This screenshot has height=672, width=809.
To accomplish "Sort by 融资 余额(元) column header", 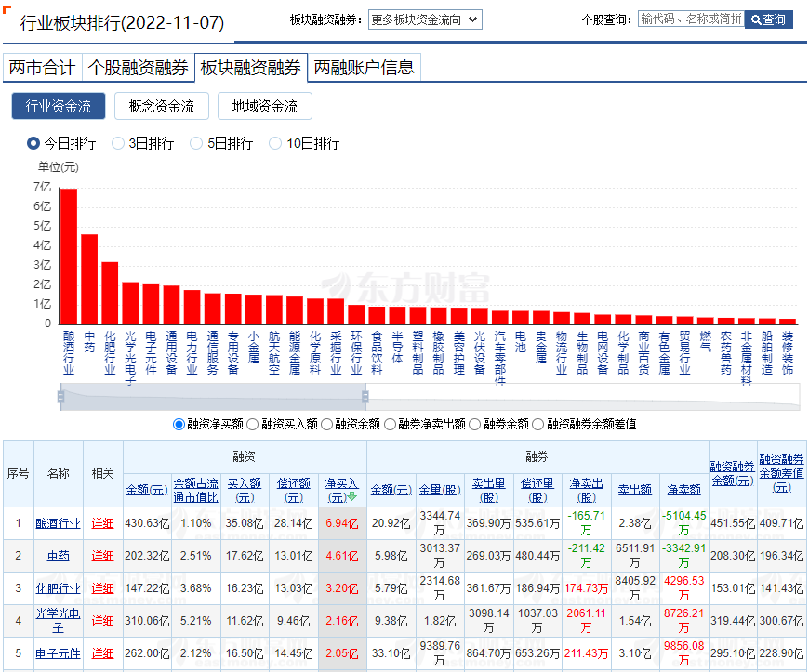I will [146, 490].
